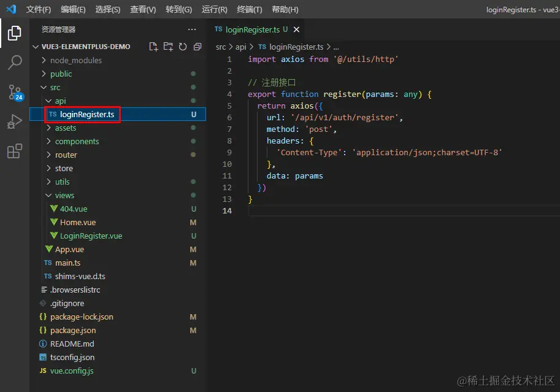The height and width of the screenshot is (392, 560).
Task: Close the loginRegister.ts editor tab
Action: pyautogui.click(x=296, y=29)
